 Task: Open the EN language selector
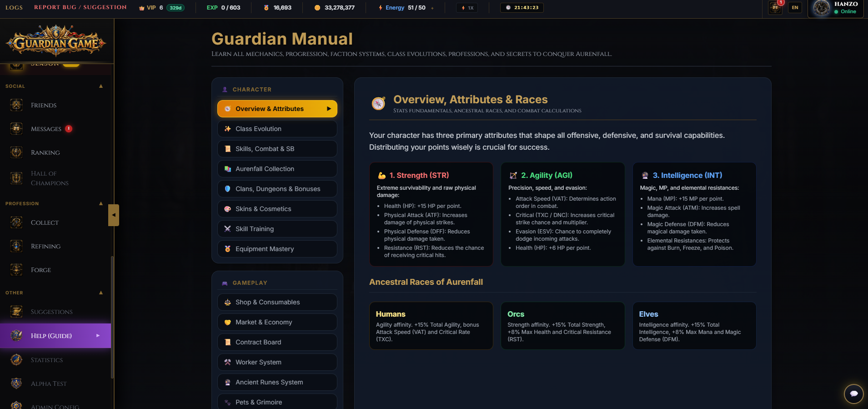click(795, 8)
